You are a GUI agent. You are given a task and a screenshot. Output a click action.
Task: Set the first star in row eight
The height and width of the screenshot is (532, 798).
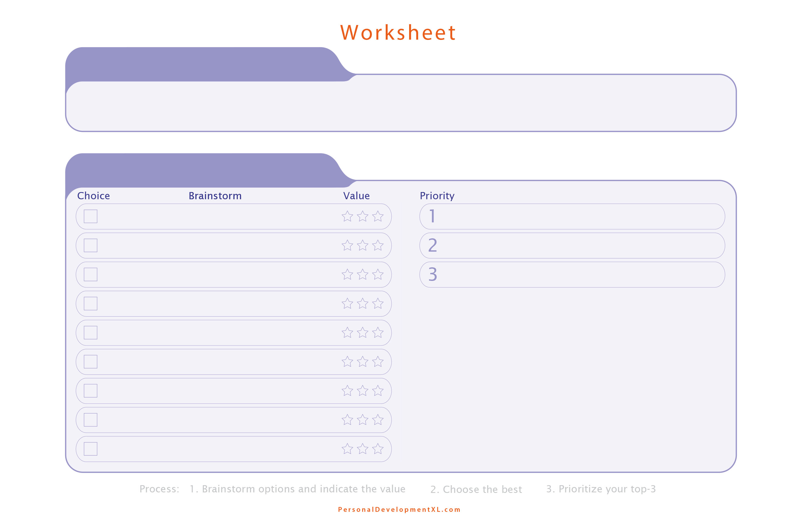(347, 420)
